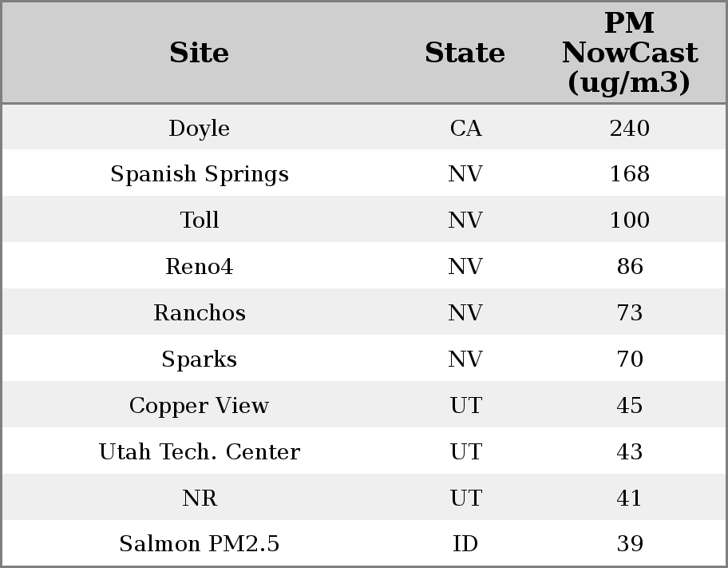Click the 86 value in Reno4 row

pyautogui.click(x=629, y=267)
